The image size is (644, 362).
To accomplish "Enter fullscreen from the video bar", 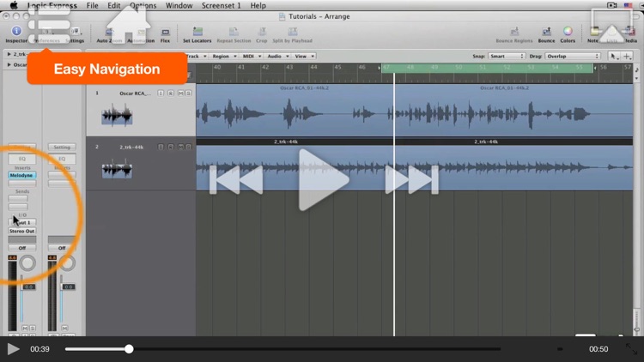I will click(x=631, y=349).
